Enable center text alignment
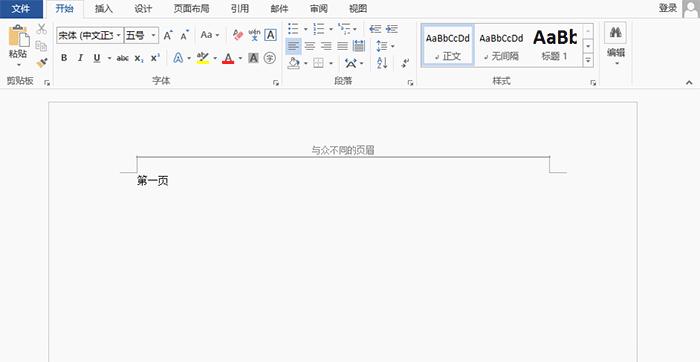700x362 pixels. (x=310, y=46)
